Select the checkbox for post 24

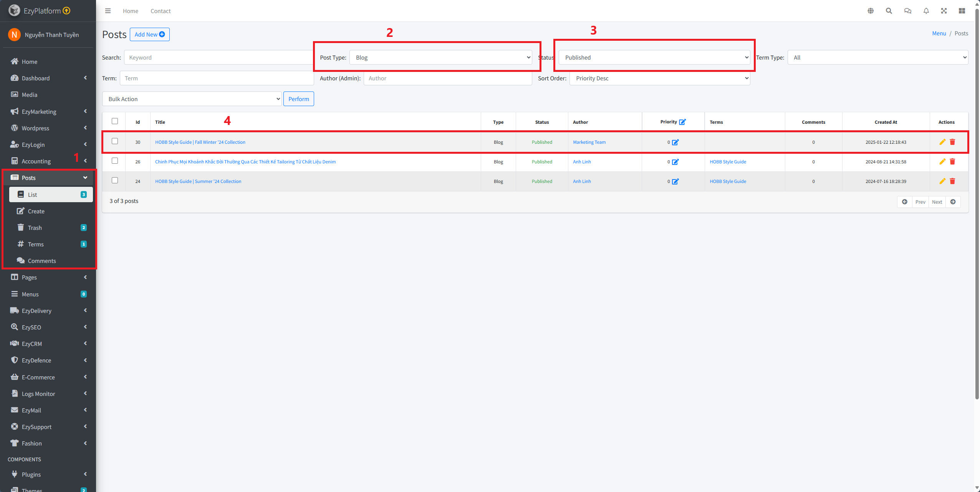pyautogui.click(x=115, y=180)
